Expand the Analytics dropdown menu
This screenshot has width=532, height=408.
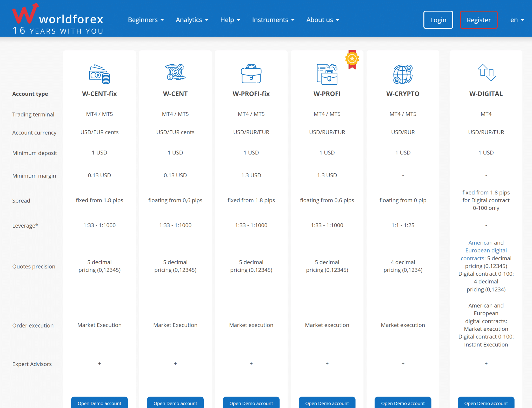click(192, 20)
